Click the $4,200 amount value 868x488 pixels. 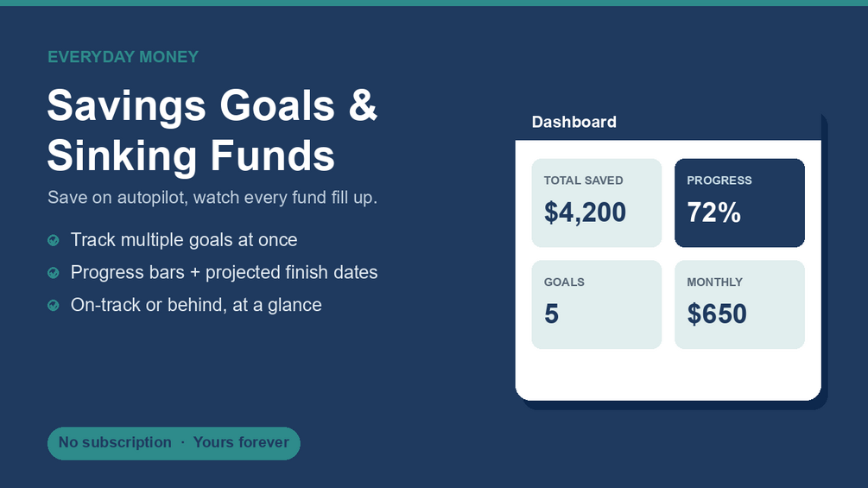pyautogui.click(x=585, y=212)
